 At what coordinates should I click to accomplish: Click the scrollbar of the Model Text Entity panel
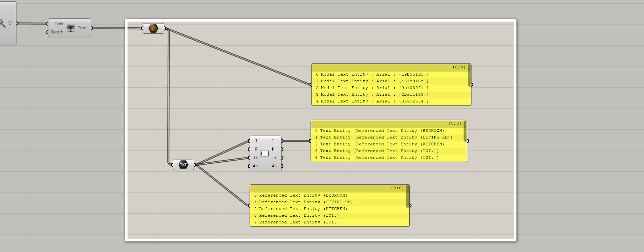(469, 76)
